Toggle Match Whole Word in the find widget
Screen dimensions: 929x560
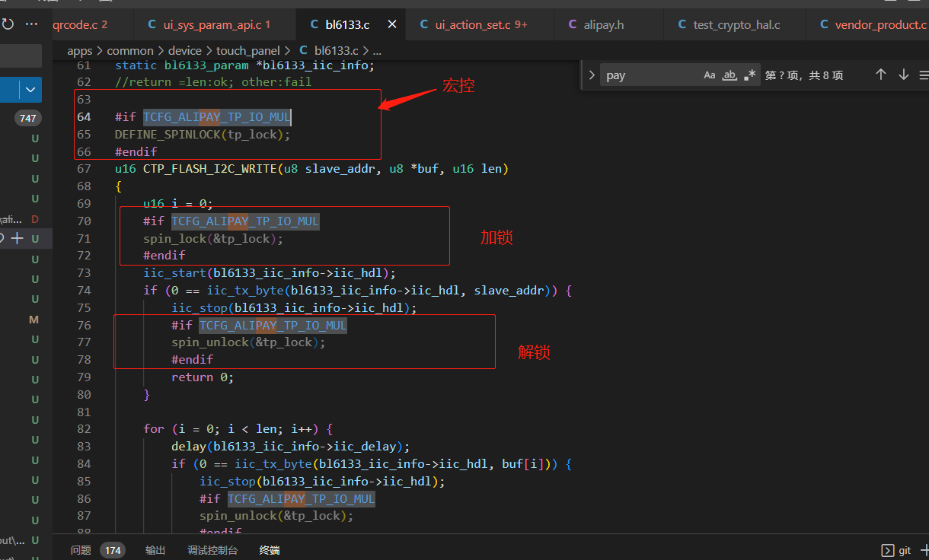click(729, 75)
